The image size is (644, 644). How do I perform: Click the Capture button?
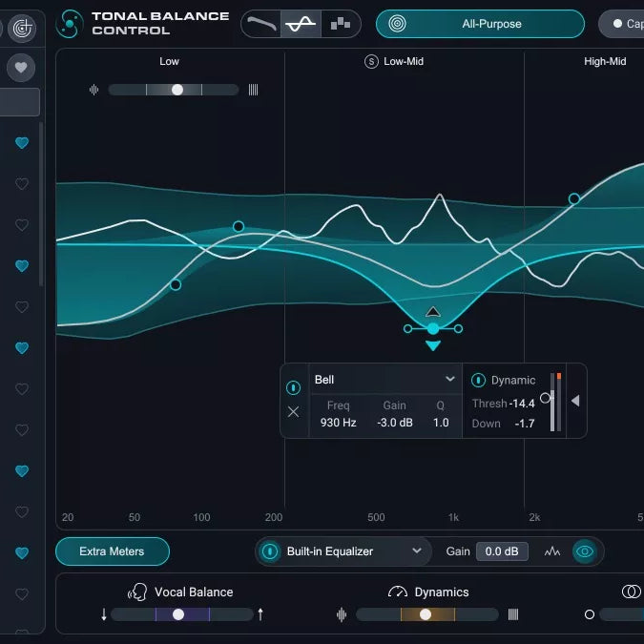tap(622, 24)
